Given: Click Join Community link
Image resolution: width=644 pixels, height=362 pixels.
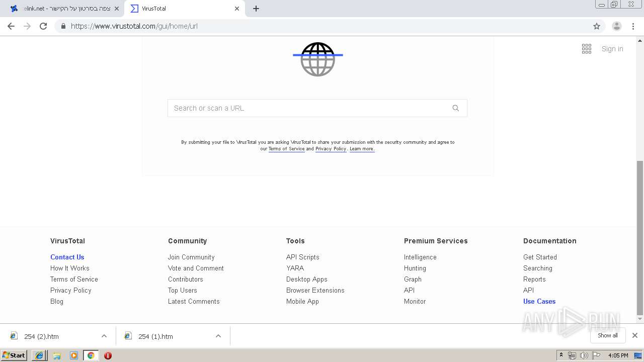Looking at the screenshot, I should (191, 257).
